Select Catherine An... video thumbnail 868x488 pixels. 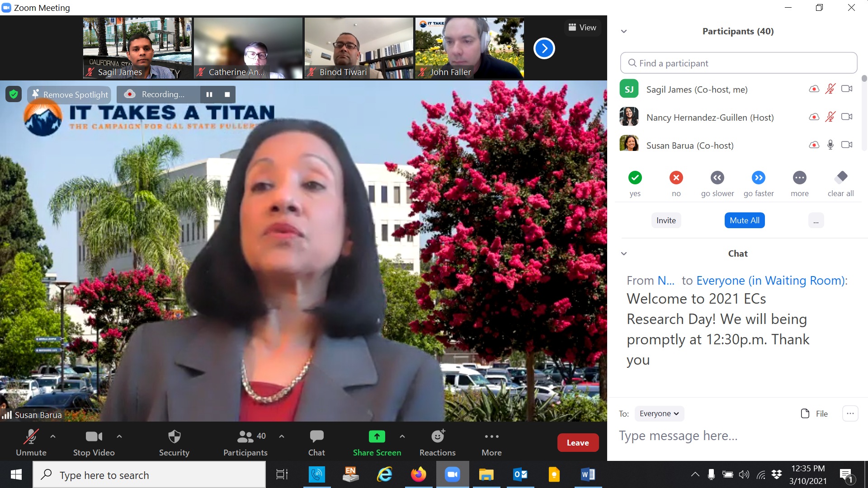click(248, 48)
